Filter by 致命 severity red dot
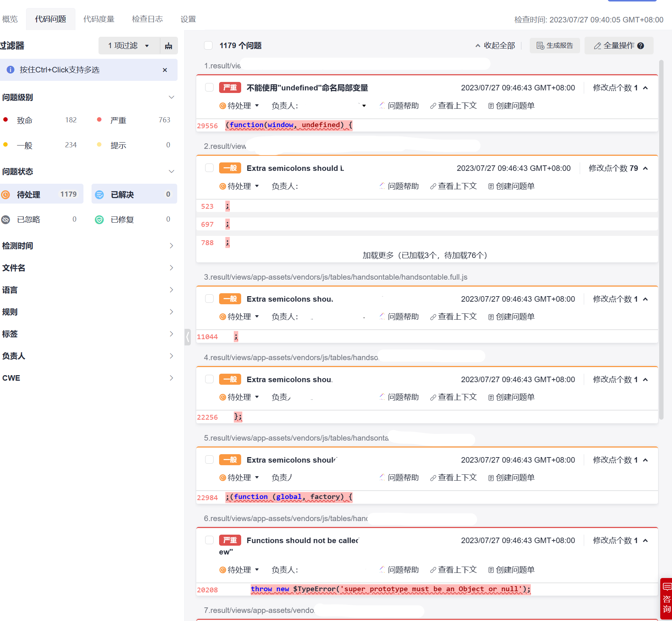Image resolution: width=672 pixels, height=621 pixels. [x=6, y=120]
